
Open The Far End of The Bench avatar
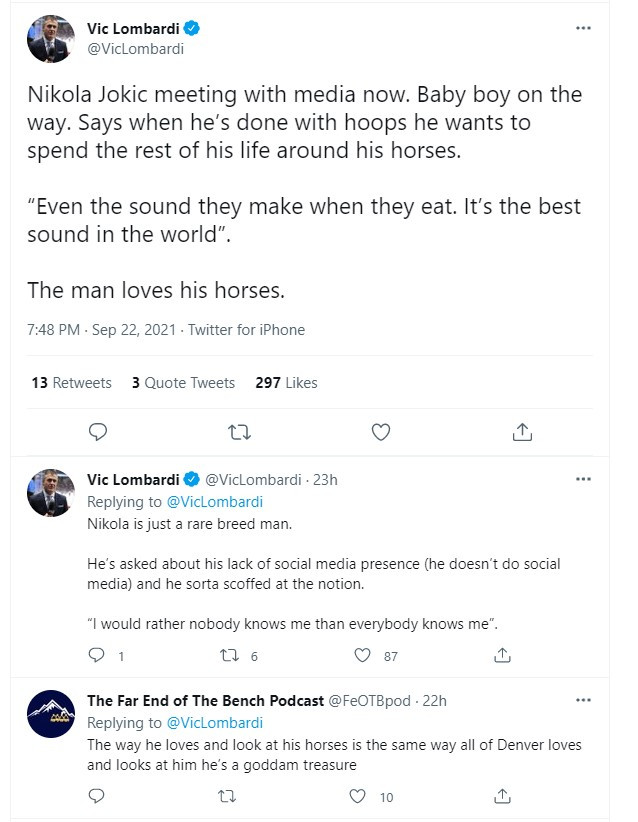[x=50, y=714]
